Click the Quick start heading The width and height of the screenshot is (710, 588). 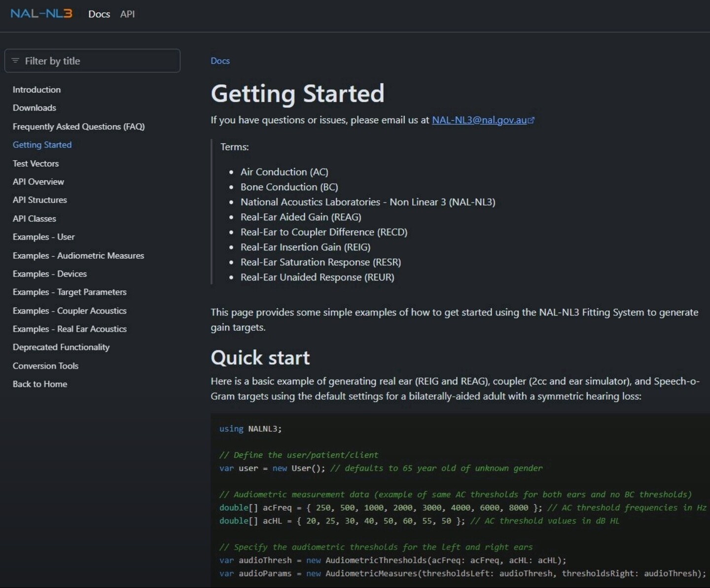260,358
